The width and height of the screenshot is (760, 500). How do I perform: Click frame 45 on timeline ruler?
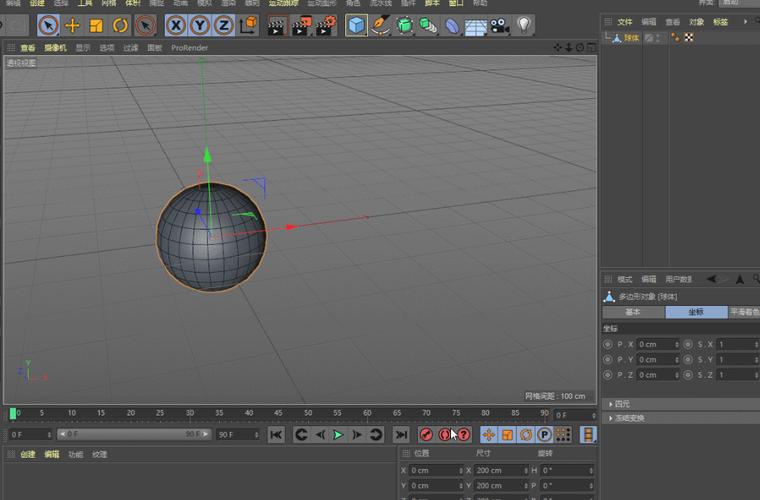[278, 413]
